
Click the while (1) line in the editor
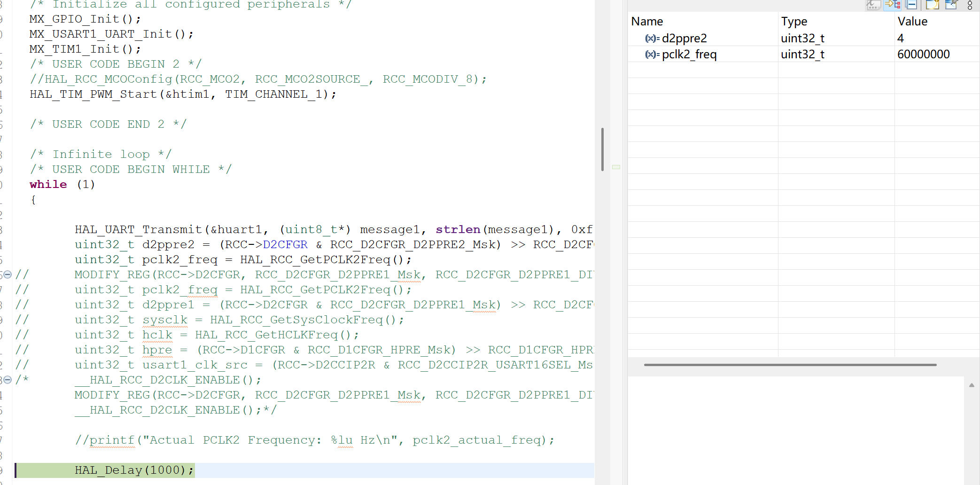coord(61,184)
